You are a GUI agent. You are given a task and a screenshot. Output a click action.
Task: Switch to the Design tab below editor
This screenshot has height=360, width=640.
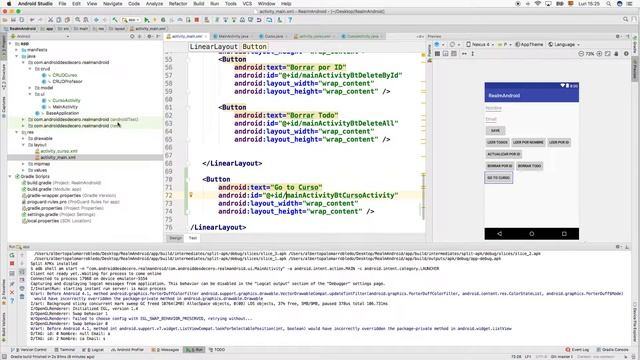point(176,238)
